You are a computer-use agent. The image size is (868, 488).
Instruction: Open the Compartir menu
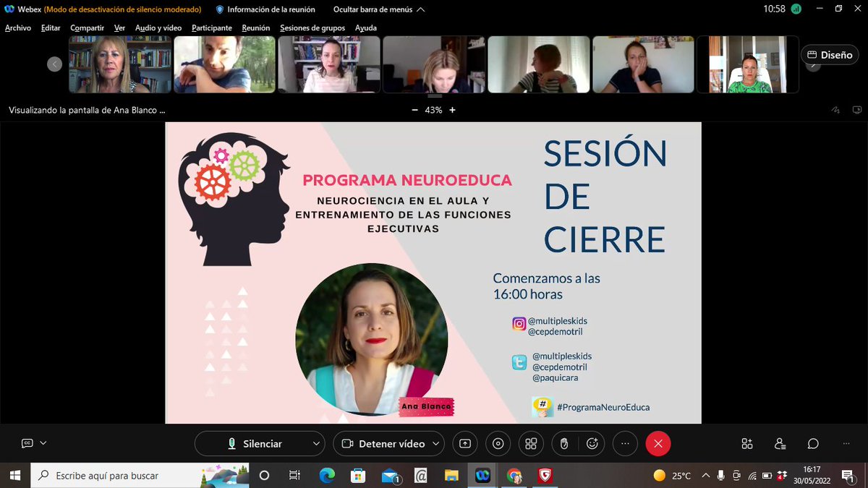tap(87, 27)
